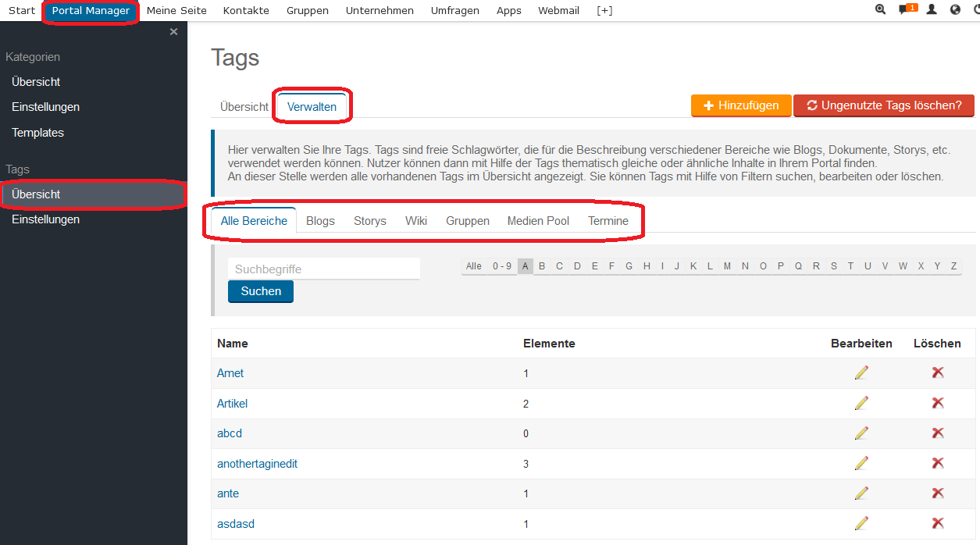The height and width of the screenshot is (545, 980).
Task: Click the Name column header
Action: 233,344
